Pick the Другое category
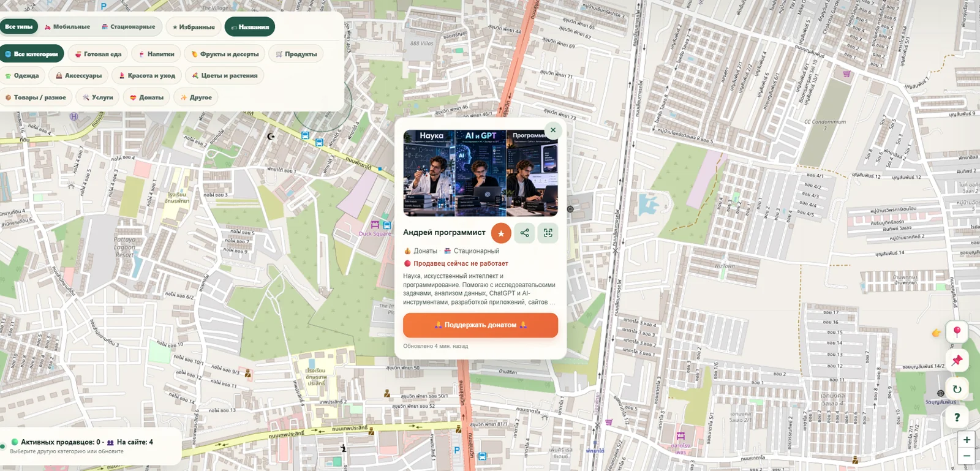This screenshot has height=471, width=980. click(x=196, y=97)
